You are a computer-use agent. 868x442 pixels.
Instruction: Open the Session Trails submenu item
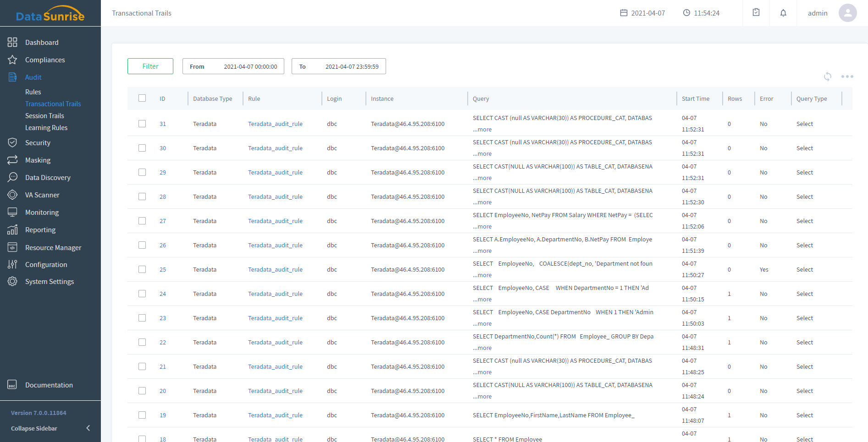(44, 116)
